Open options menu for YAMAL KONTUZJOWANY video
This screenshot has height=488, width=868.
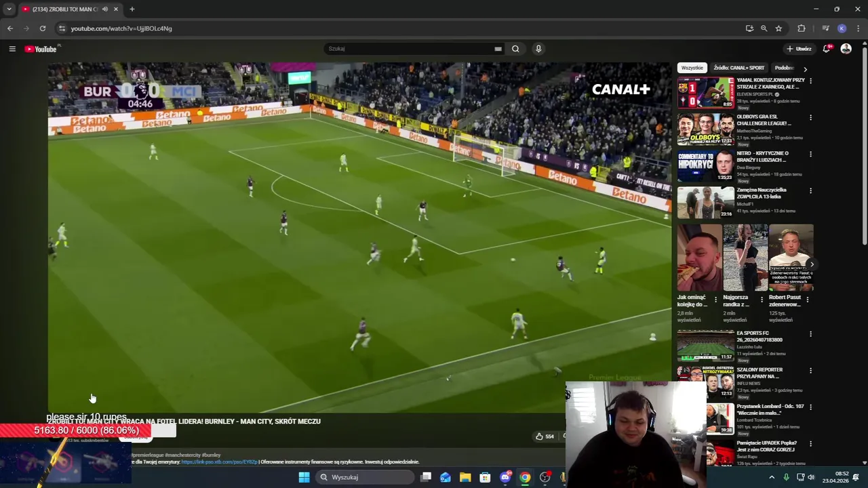point(810,81)
